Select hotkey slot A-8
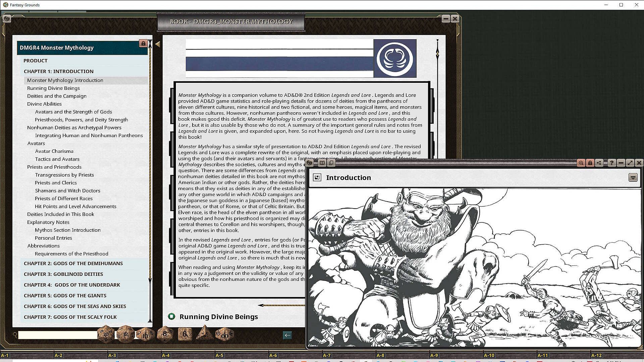 point(402,355)
